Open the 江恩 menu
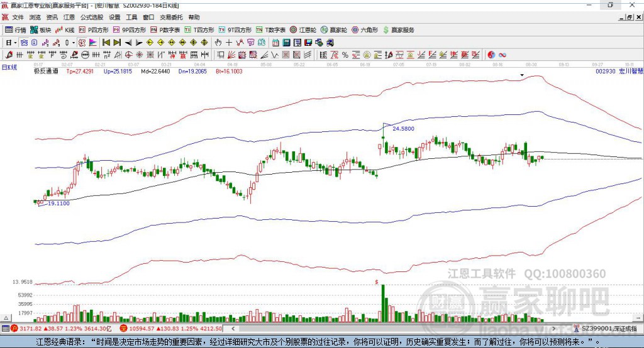The height and width of the screenshot is (348, 644). click(69, 17)
